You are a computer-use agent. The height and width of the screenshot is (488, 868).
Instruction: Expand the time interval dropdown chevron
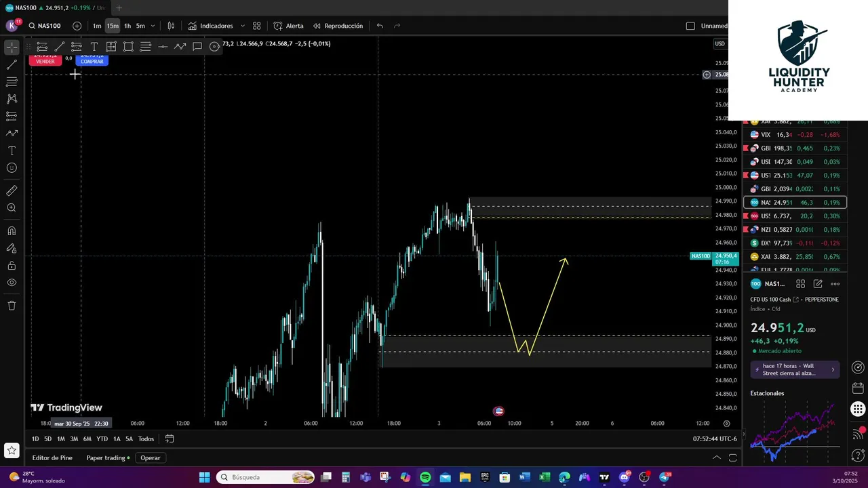(153, 26)
